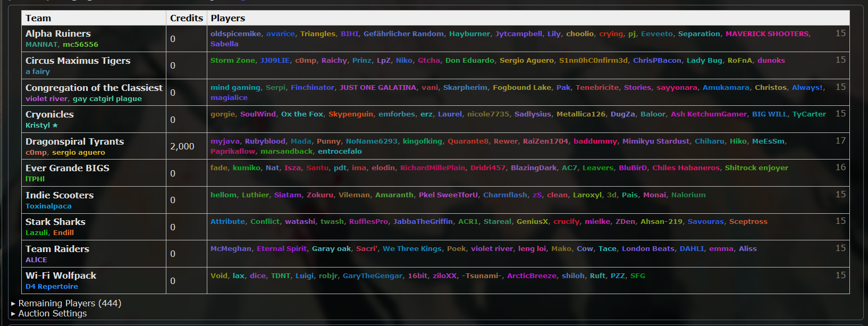Select team name Congregation of the Classiest

pos(94,88)
